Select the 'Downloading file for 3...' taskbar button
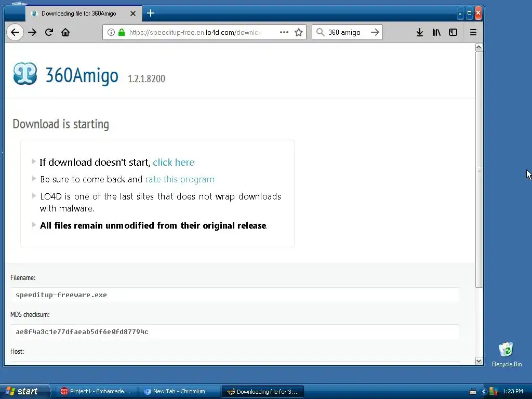The height and width of the screenshot is (399, 532). pos(262,392)
